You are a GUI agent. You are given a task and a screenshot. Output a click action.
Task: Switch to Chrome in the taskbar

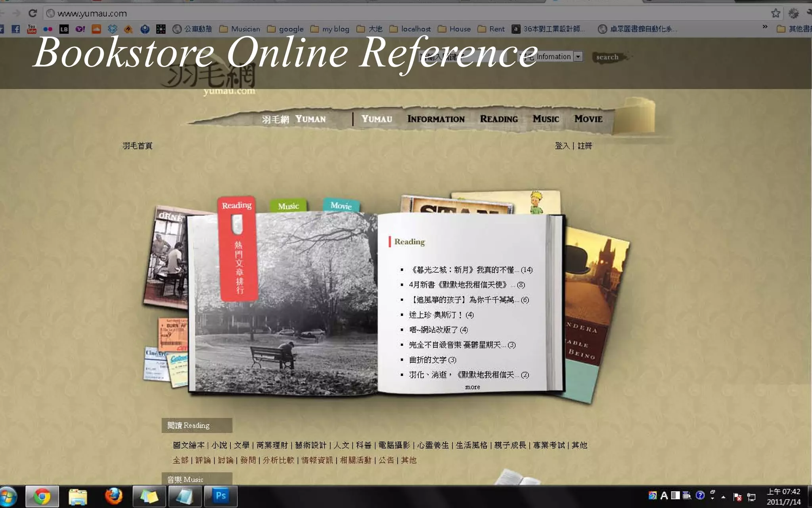point(42,496)
